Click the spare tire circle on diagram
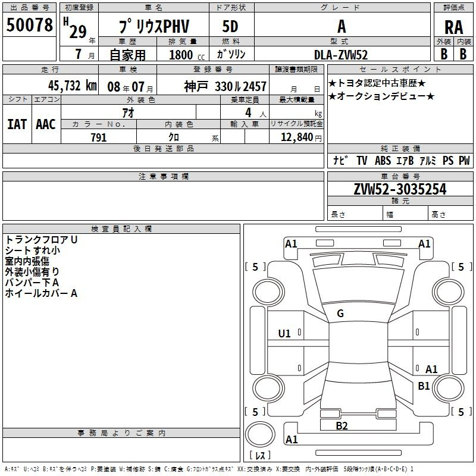 point(260,434)
